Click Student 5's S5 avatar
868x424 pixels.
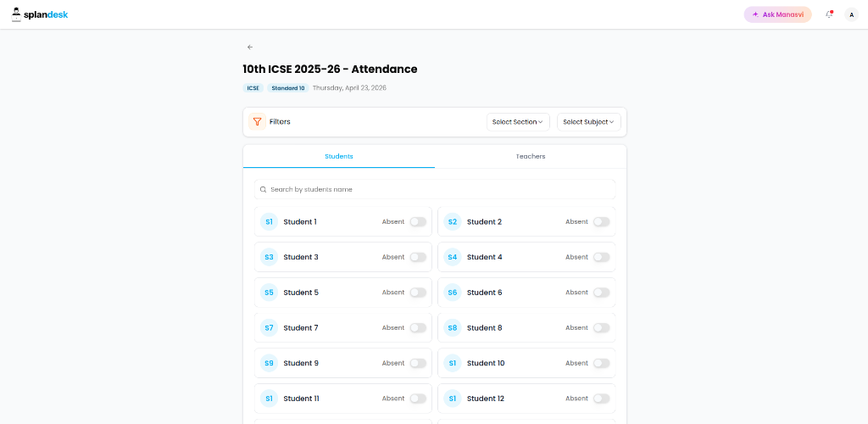pos(269,293)
